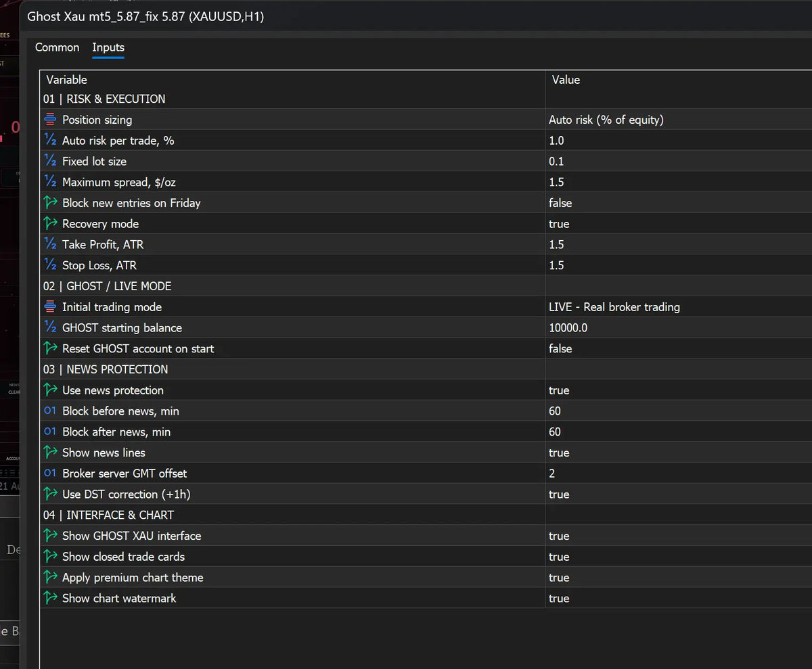Click the Variable column header
Screen dimensions: 812x669
[292, 80]
